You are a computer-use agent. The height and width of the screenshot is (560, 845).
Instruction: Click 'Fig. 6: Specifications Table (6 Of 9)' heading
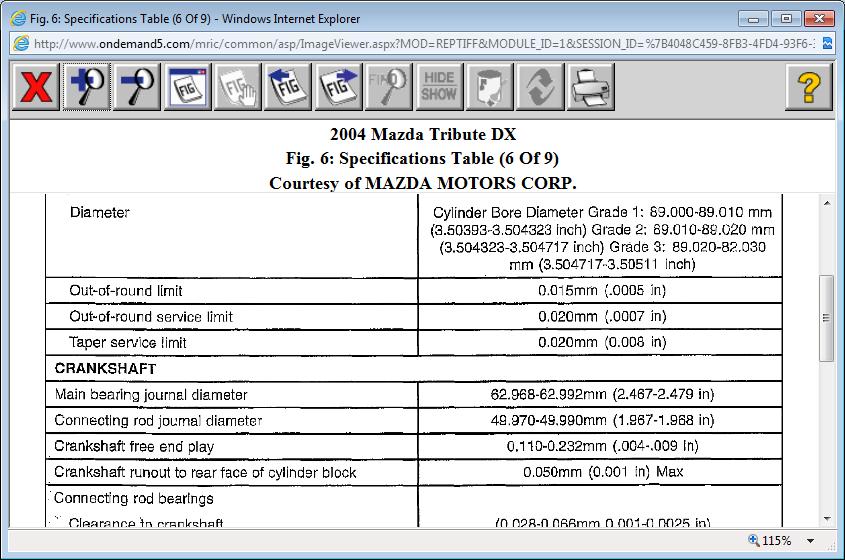pyautogui.click(x=422, y=158)
